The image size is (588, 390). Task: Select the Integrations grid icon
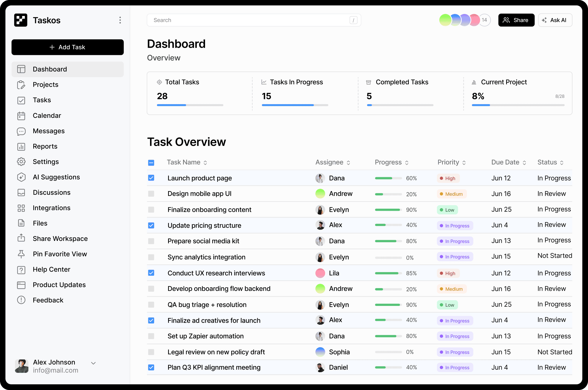pos(21,208)
